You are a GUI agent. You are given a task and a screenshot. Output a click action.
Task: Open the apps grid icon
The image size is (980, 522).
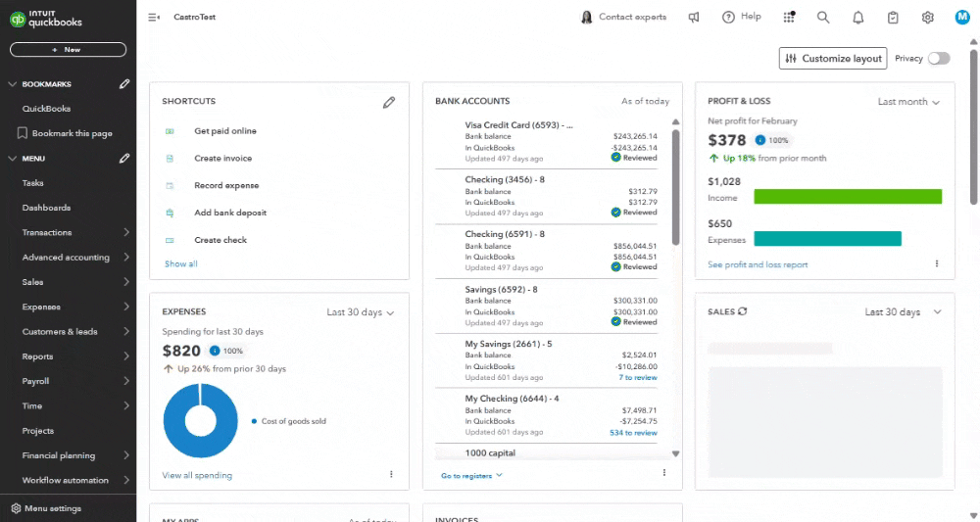pos(789,17)
